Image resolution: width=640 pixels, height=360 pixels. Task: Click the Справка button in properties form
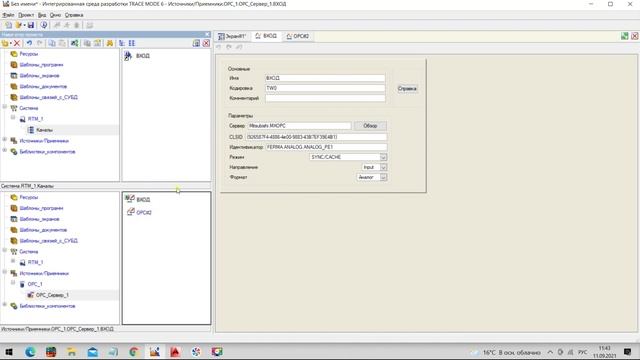point(407,89)
